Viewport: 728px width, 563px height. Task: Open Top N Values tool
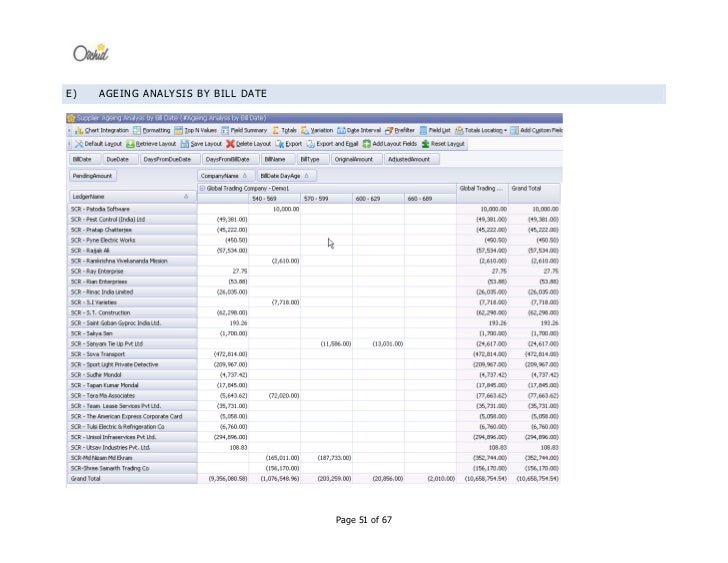coord(195,130)
